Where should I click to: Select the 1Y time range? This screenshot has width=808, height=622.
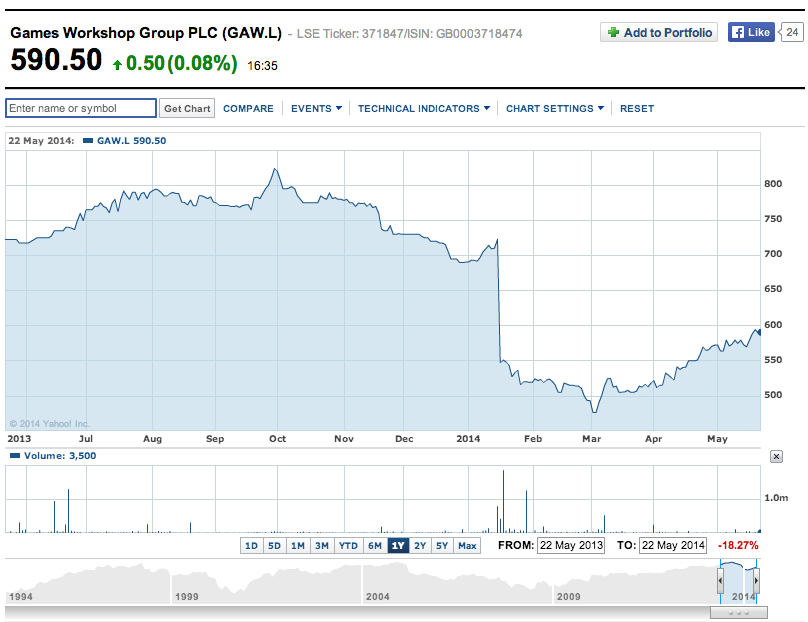[x=398, y=546]
